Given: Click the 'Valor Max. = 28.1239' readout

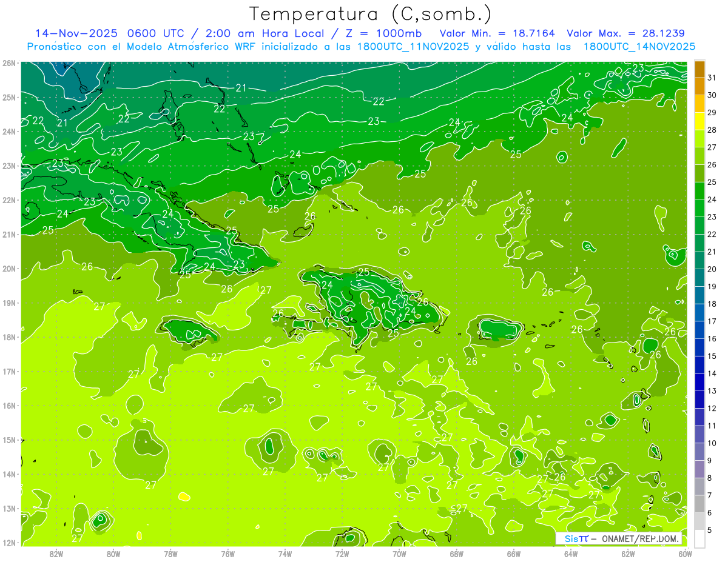Looking at the screenshot, I should tap(626, 33).
